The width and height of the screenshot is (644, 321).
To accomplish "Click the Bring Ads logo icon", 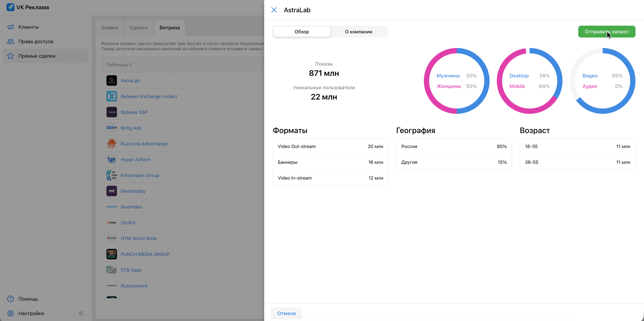I will pyautogui.click(x=112, y=128).
